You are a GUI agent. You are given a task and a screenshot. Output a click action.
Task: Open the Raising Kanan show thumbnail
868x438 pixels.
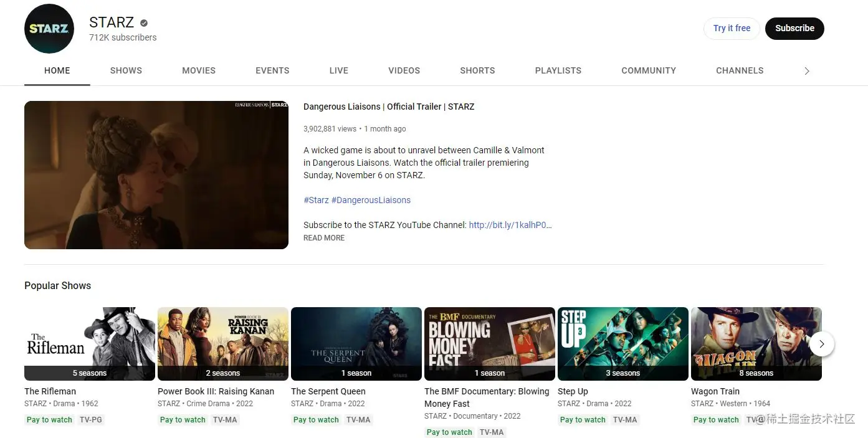(223, 344)
